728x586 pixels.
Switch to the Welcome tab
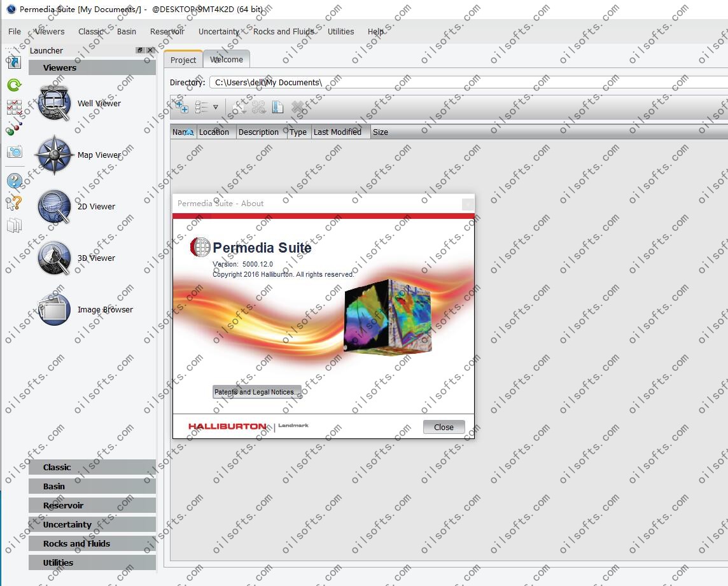click(x=226, y=59)
